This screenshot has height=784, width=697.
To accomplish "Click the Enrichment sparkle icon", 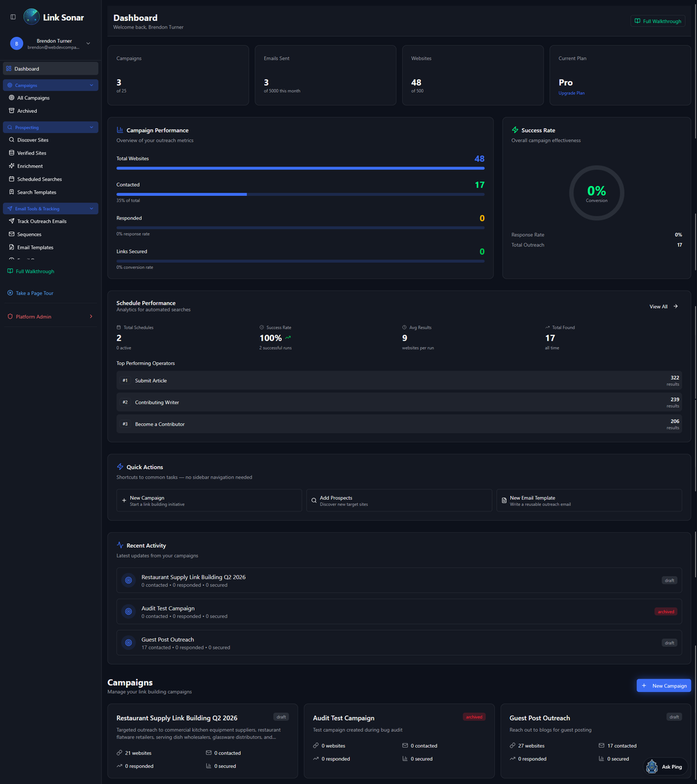I will (x=11, y=166).
